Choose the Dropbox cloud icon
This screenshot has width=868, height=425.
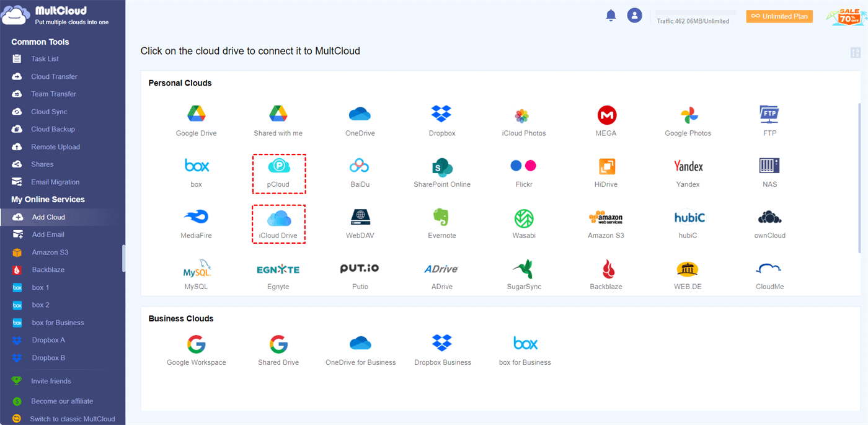click(x=442, y=114)
